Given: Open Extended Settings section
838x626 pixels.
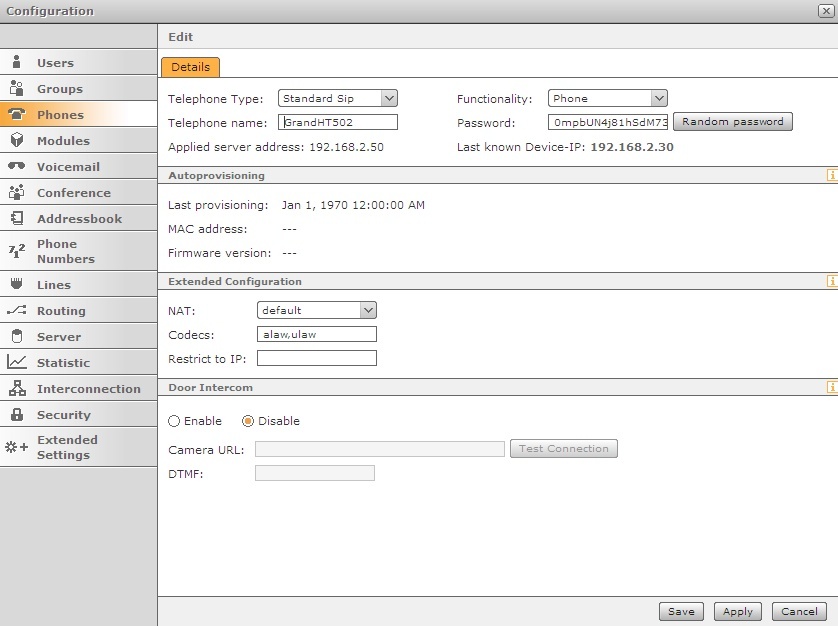Looking at the screenshot, I should point(79,447).
